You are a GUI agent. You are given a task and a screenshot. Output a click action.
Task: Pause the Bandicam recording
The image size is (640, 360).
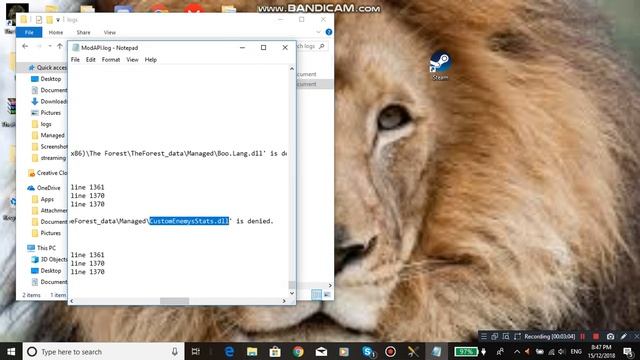pyautogui.click(x=582, y=336)
